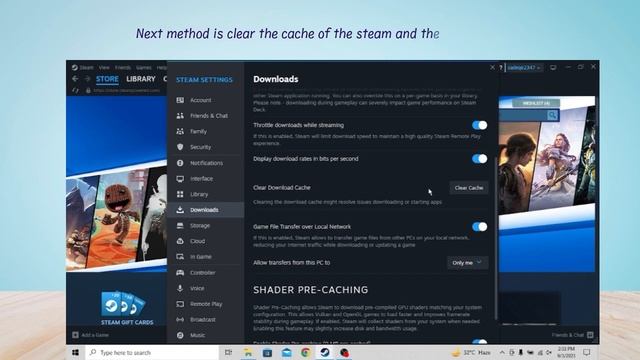Open the Storage settings section

205,225
